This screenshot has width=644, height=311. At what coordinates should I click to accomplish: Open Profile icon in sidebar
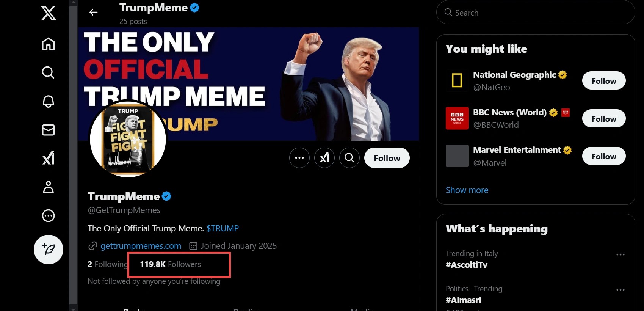[x=49, y=187]
